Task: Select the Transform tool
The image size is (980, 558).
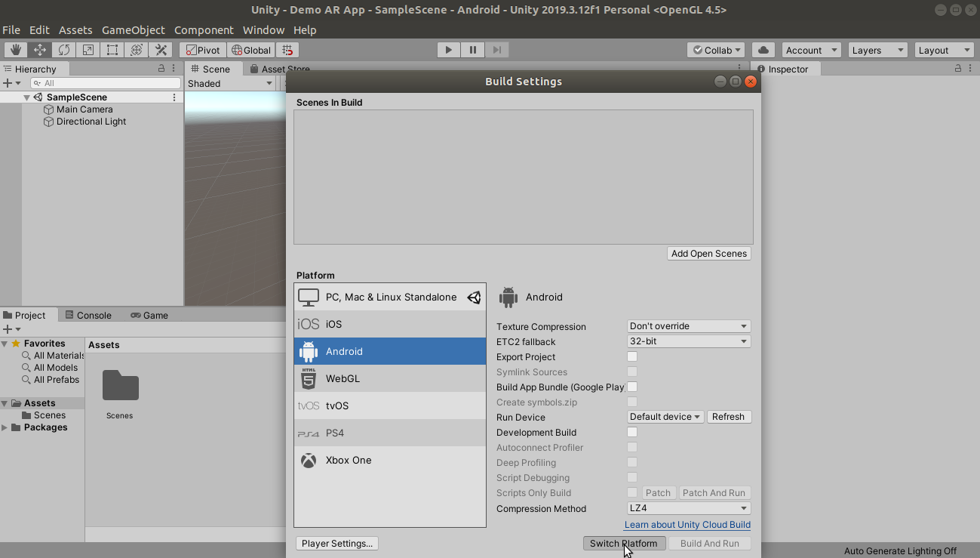Action: pos(137,50)
